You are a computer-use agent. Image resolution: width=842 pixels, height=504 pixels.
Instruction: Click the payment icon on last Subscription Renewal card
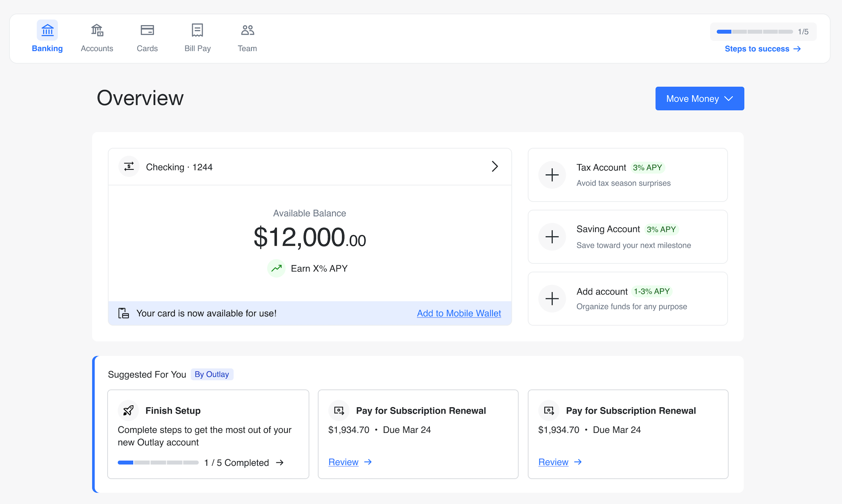tap(549, 410)
